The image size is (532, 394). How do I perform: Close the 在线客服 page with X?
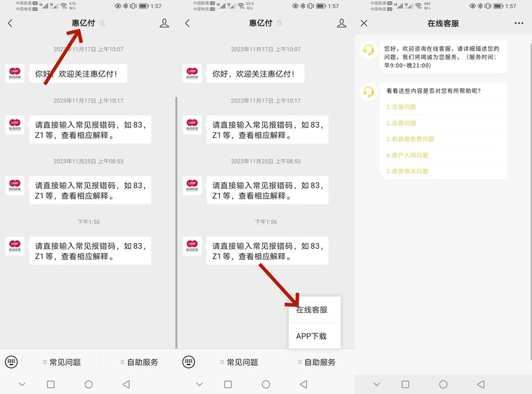(x=364, y=23)
